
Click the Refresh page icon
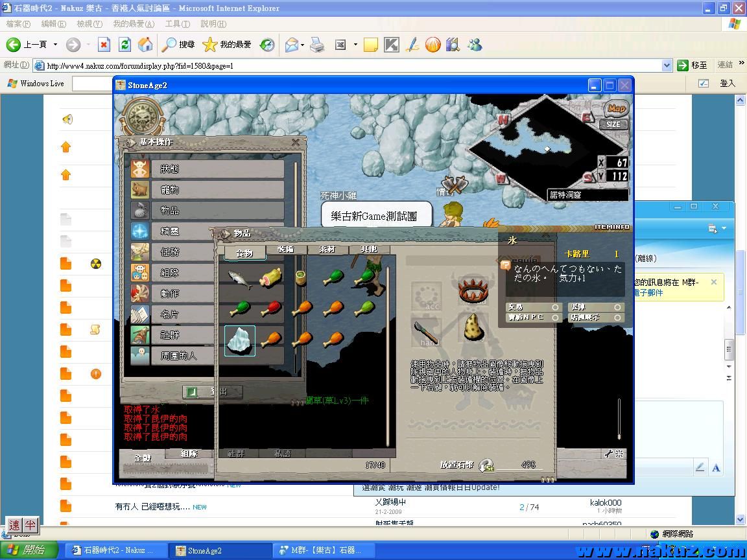tap(124, 45)
